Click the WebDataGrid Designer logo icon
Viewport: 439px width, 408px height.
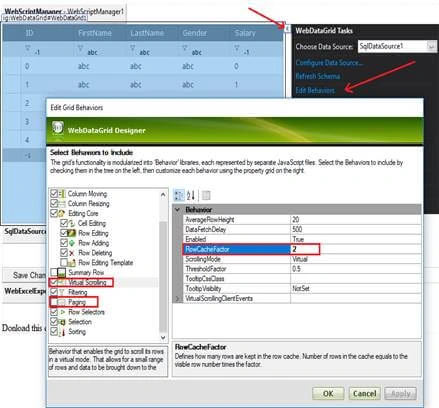(58, 128)
